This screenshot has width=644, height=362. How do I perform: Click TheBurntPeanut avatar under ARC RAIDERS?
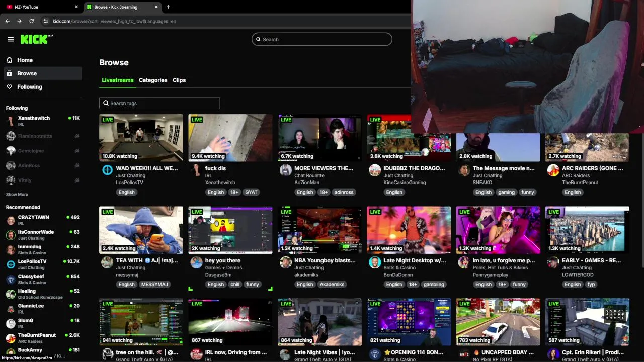point(553,170)
